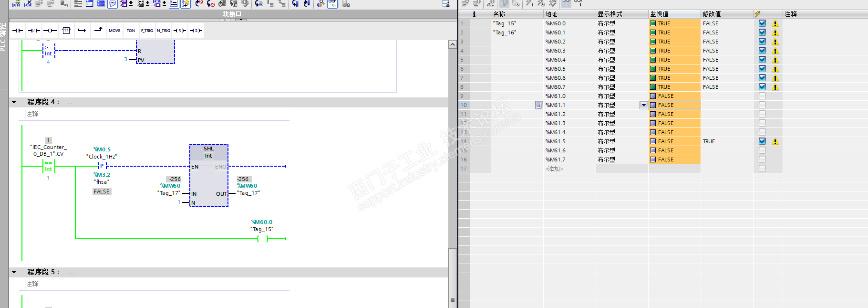Insert an output coil from favorites
Screen dimensions: 868x308
point(50,31)
